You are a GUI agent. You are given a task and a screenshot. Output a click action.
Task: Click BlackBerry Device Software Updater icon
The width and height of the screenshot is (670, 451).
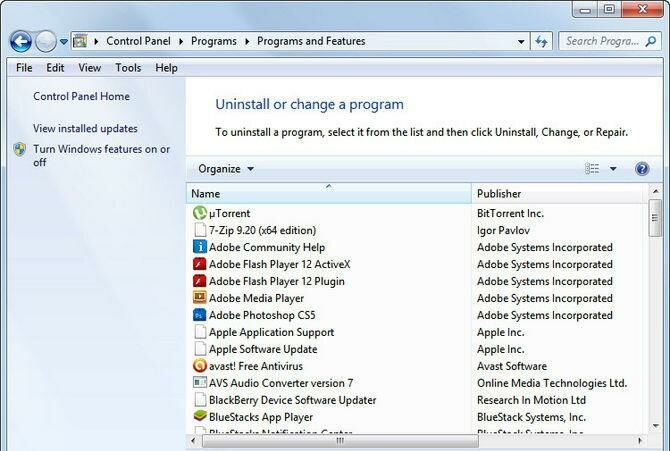pos(200,400)
